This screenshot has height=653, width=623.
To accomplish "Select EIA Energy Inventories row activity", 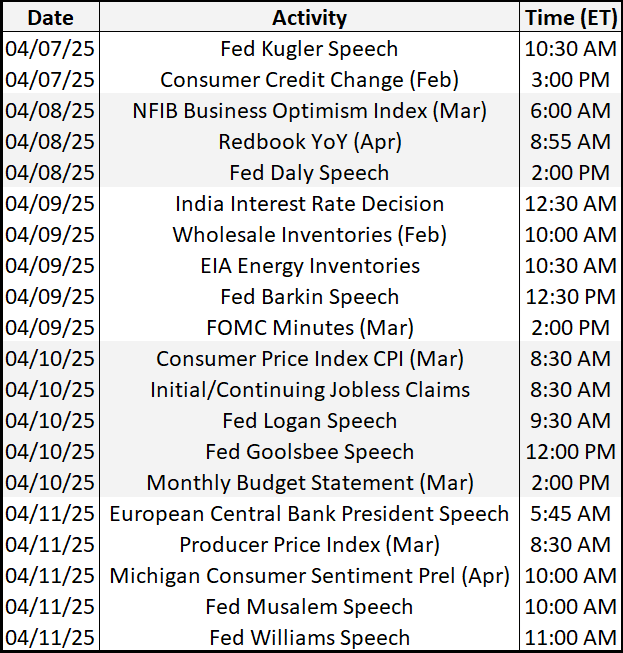I will click(x=309, y=266).
